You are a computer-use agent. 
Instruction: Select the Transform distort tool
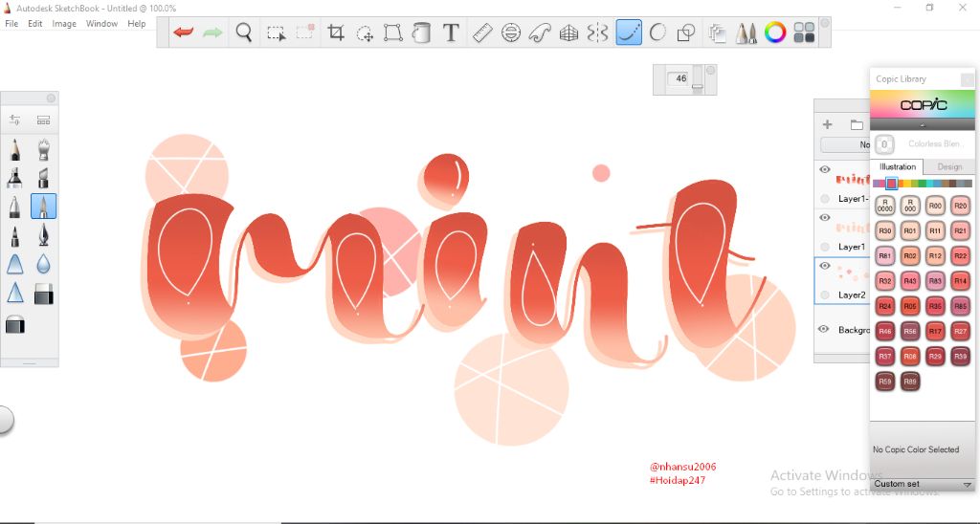(x=393, y=33)
